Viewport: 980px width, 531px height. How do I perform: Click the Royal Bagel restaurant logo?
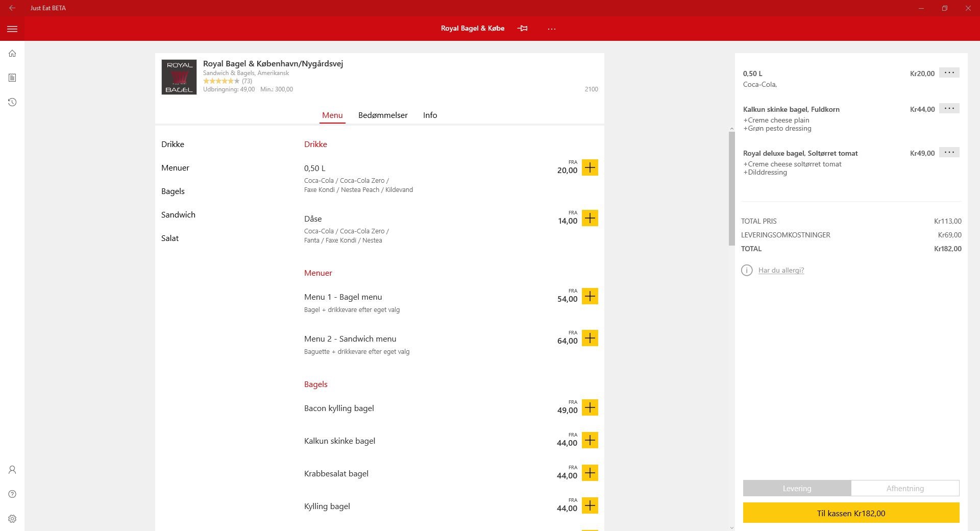click(179, 77)
